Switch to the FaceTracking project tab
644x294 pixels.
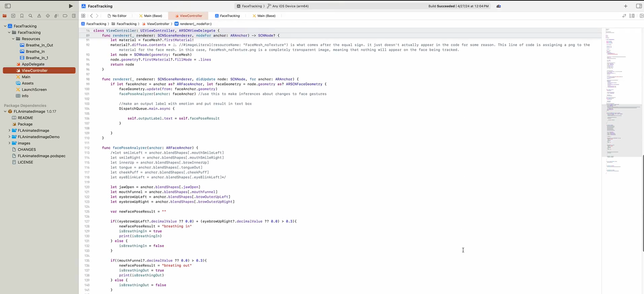pos(227,16)
